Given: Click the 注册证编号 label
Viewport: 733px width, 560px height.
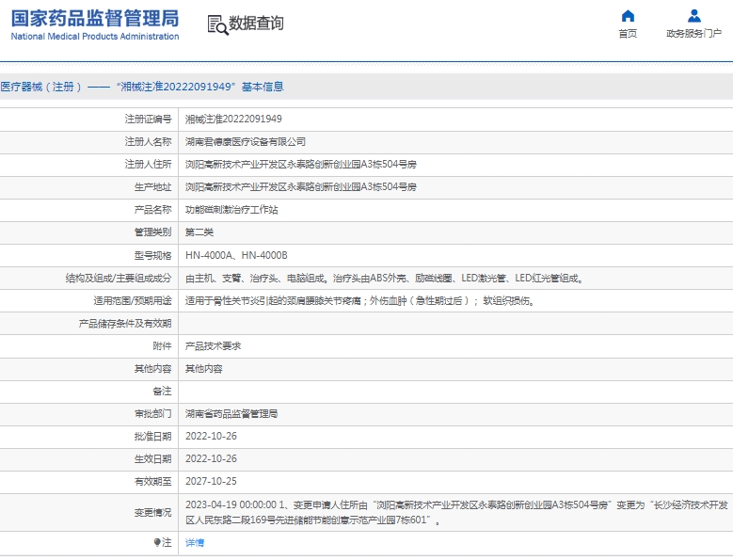Looking at the screenshot, I should 148,120.
